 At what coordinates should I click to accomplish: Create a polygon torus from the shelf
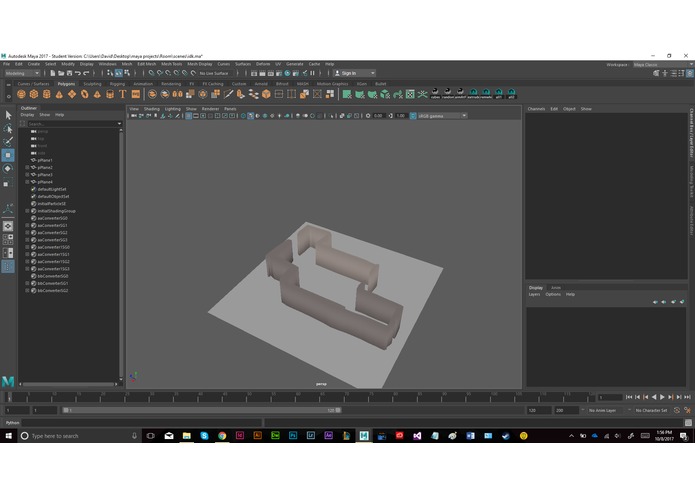[x=84, y=94]
